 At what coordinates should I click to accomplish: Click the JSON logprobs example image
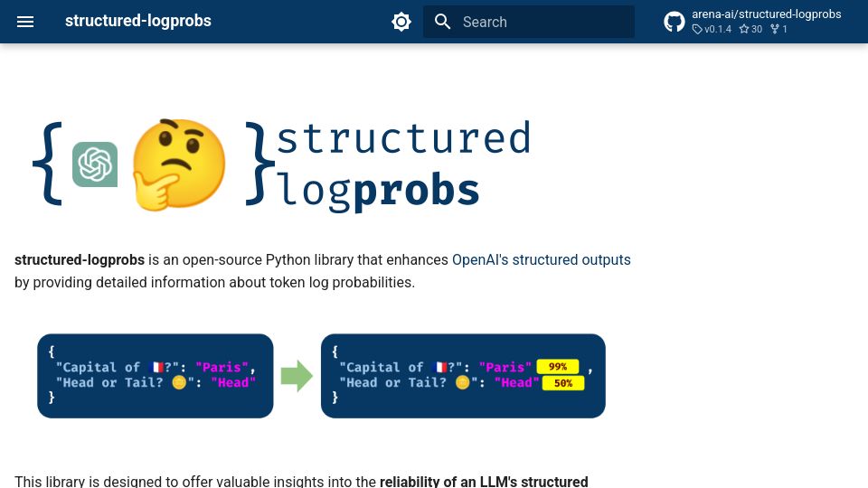tap(321, 376)
